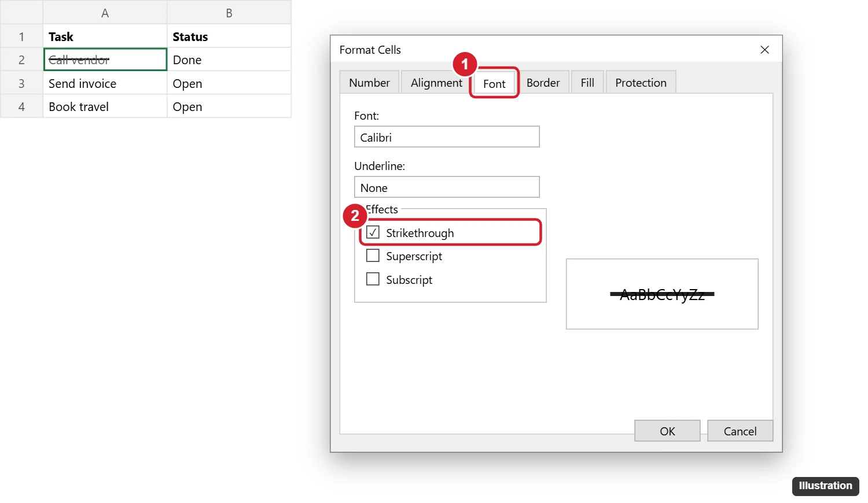
Task: Select column A header
Action: [105, 13]
